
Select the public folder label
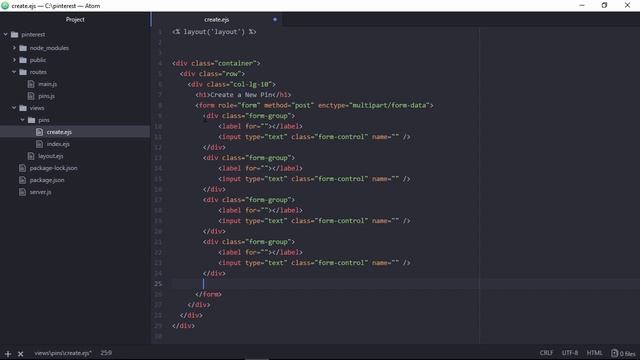click(38, 60)
